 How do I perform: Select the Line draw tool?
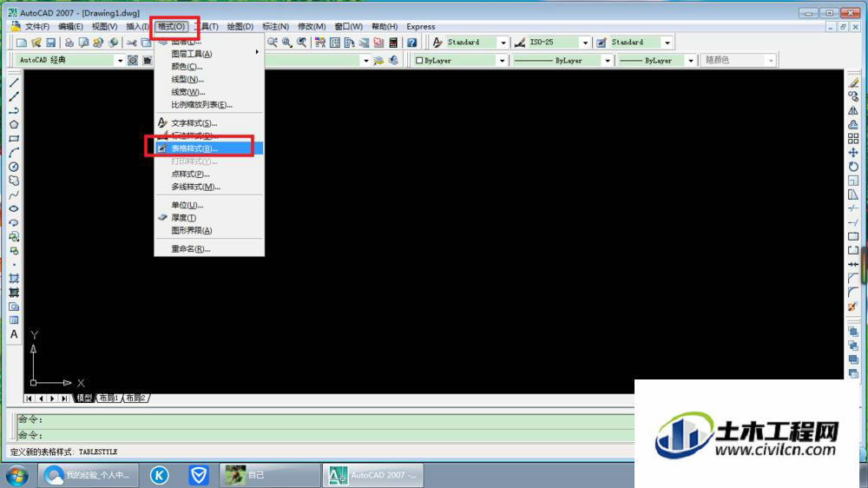tap(14, 82)
